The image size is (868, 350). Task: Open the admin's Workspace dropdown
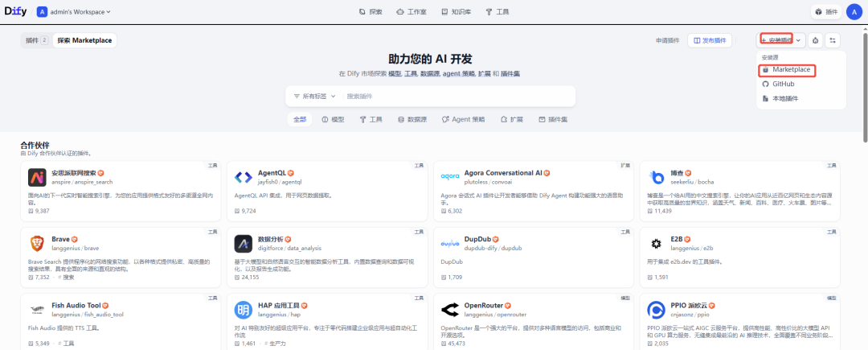click(x=74, y=11)
